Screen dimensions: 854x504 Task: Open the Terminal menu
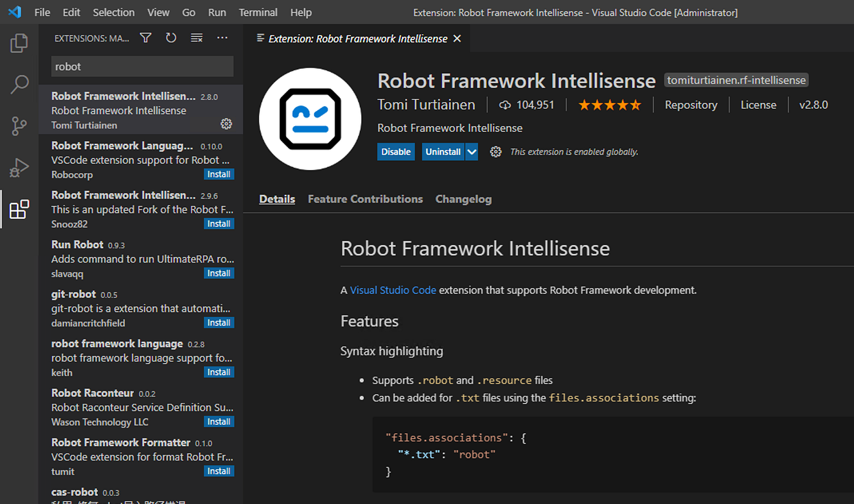click(257, 12)
